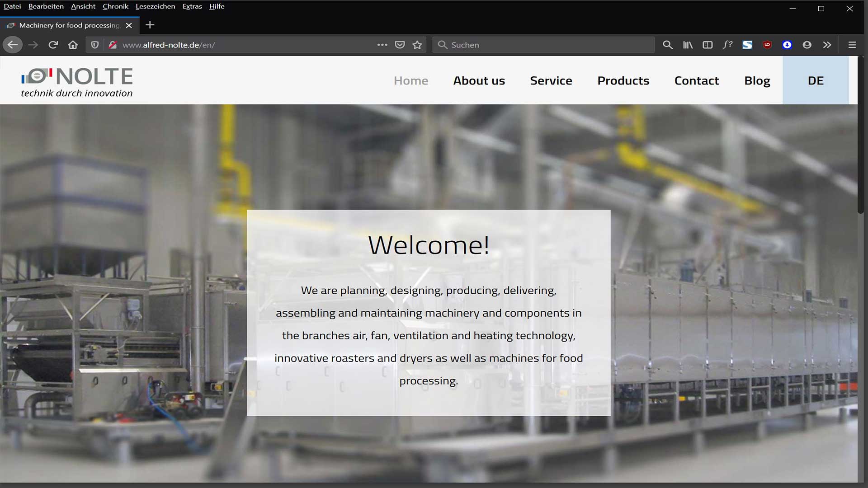Go to the Home navigation link
The height and width of the screenshot is (488, 868).
(x=411, y=80)
